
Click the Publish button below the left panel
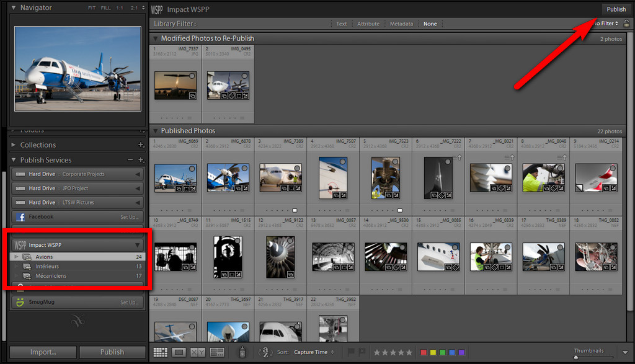[112, 352]
